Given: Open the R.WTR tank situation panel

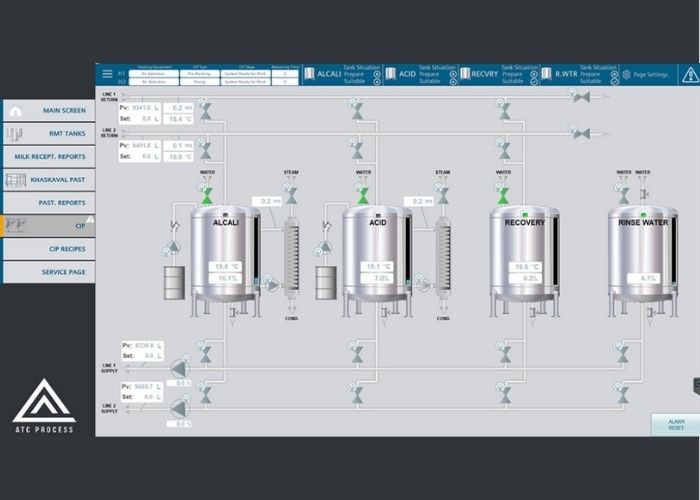Looking at the screenshot, I should coord(575,74).
